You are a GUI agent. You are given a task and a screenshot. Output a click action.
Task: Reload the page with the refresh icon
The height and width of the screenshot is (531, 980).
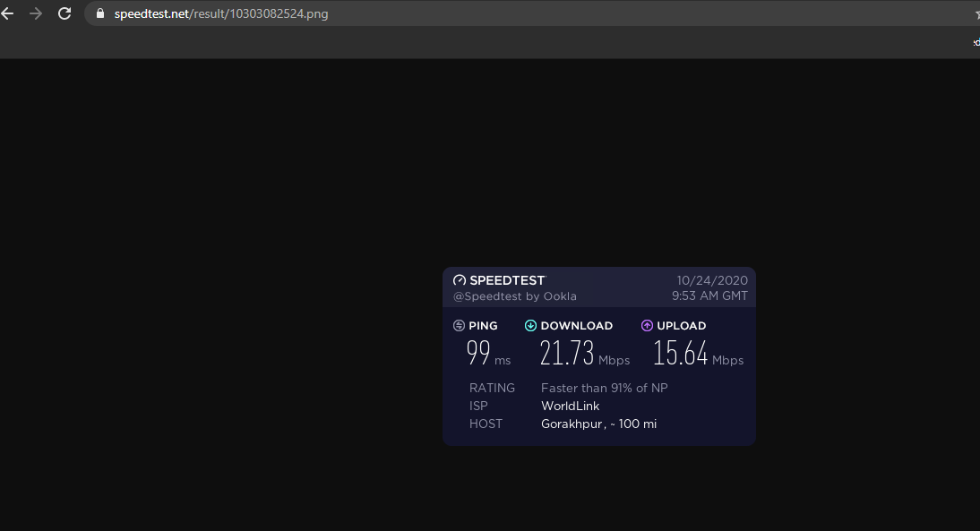[64, 13]
